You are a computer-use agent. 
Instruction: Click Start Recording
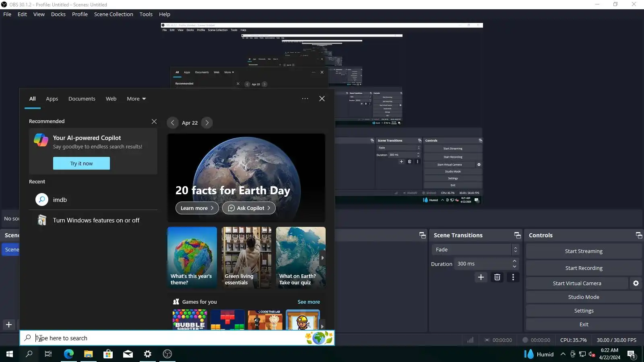pos(584,268)
